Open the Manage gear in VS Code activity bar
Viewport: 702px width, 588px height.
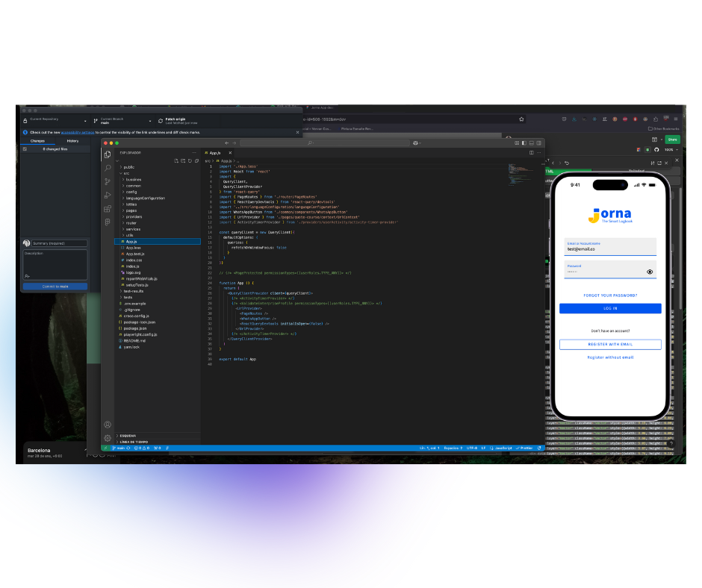[108, 438]
